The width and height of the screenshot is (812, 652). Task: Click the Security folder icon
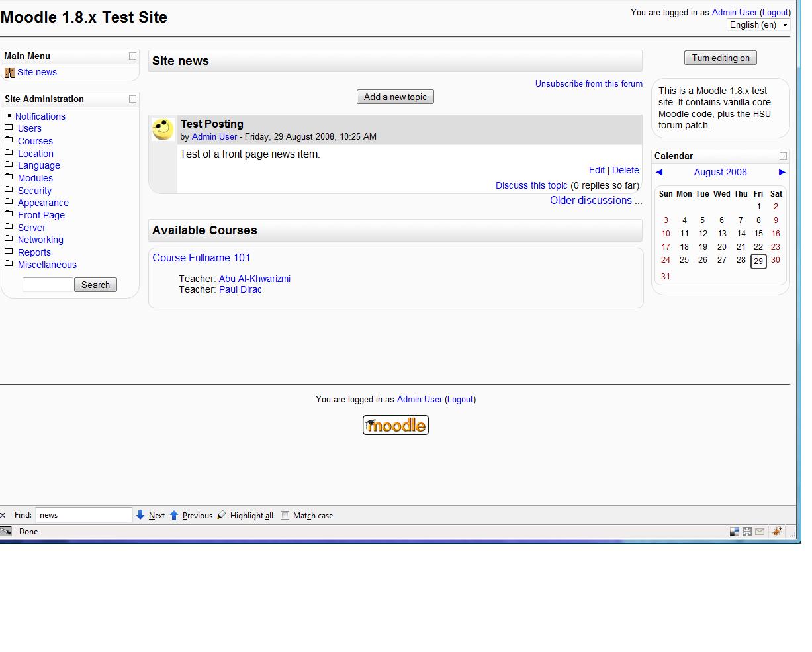[9, 189]
